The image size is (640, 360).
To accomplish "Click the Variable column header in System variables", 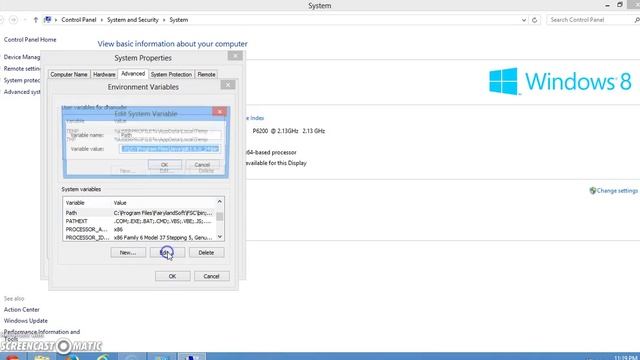I will coord(75,203).
